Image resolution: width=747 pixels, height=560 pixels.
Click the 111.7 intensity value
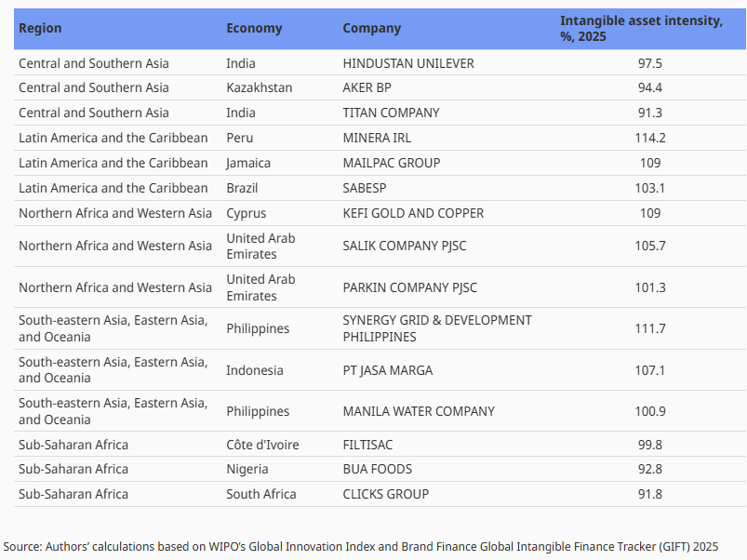point(650,328)
